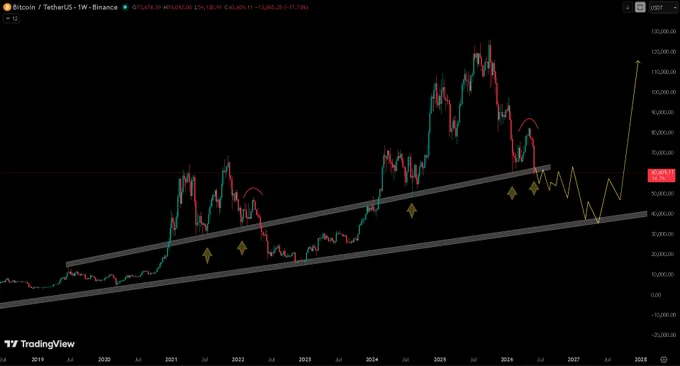This screenshot has width=680, height=366.
Task: Click the 2020 label on time axis
Action: pyautogui.click(x=104, y=359)
